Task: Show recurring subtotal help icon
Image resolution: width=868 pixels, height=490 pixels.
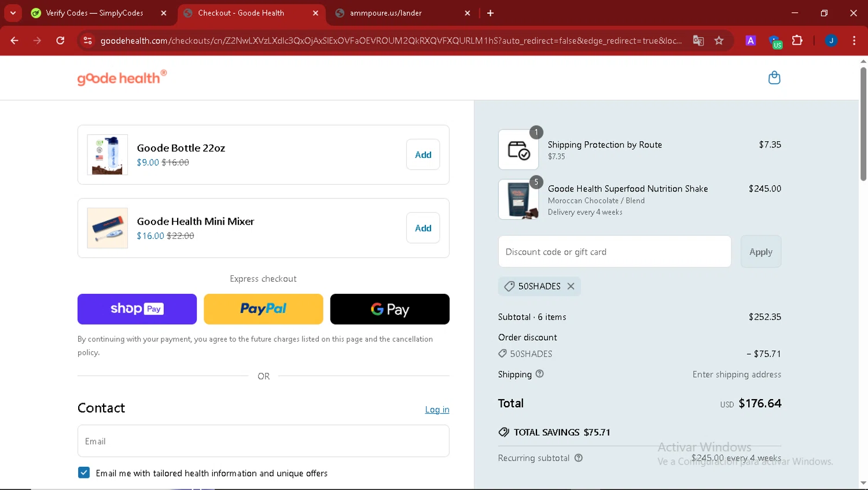Action: pos(579,458)
